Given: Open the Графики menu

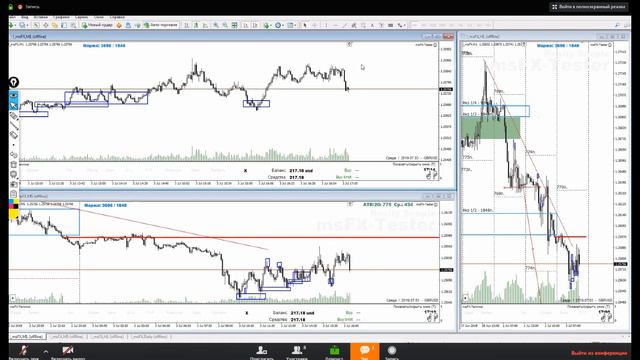Looking at the screenshot, I should [x=61, y=17].
